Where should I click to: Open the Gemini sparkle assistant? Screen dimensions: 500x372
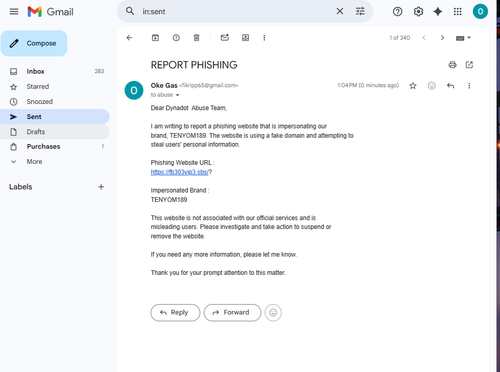point(438,12)
